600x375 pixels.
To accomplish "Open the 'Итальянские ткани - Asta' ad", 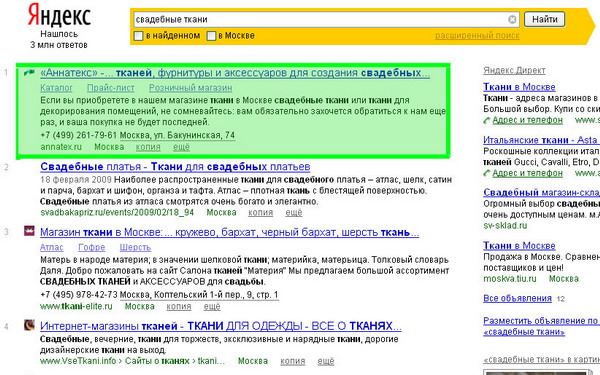I will [x=541, y=140].
